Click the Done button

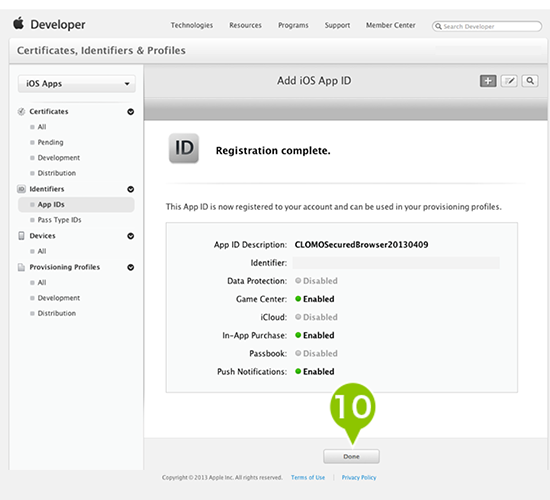[x=351, y=456]
